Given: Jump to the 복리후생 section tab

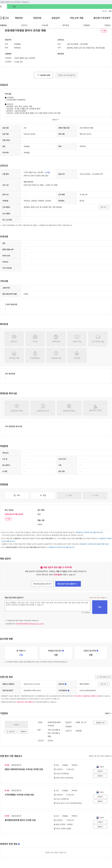Looking at the screenshot, I should tap(66, 25).
